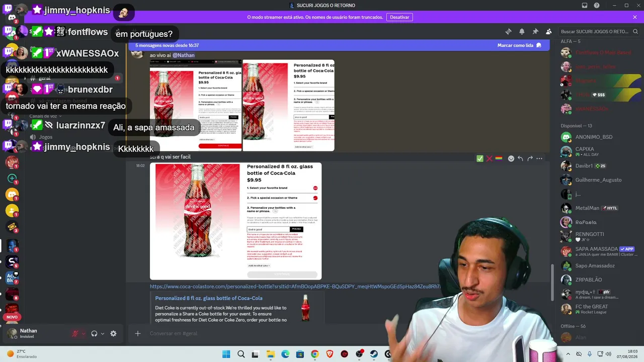644x362 pixels.
Task: Reply to the message with arrow icon
Action: (520, 158)
